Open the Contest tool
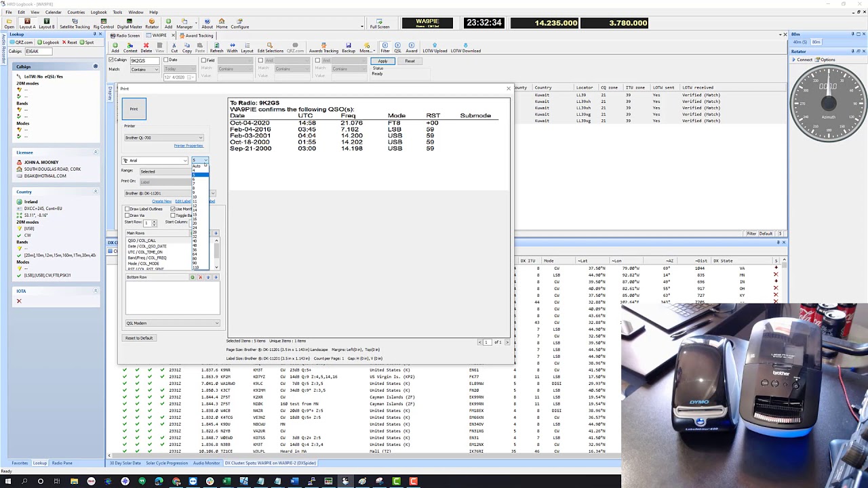Viewport: 868px width, 488px height. 130,48
